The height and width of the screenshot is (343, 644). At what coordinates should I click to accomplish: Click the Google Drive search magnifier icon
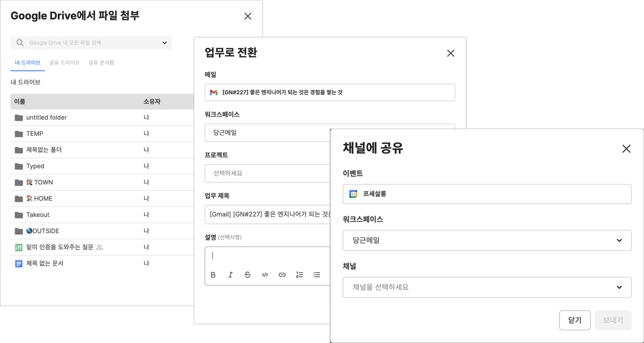coord(20,43)
